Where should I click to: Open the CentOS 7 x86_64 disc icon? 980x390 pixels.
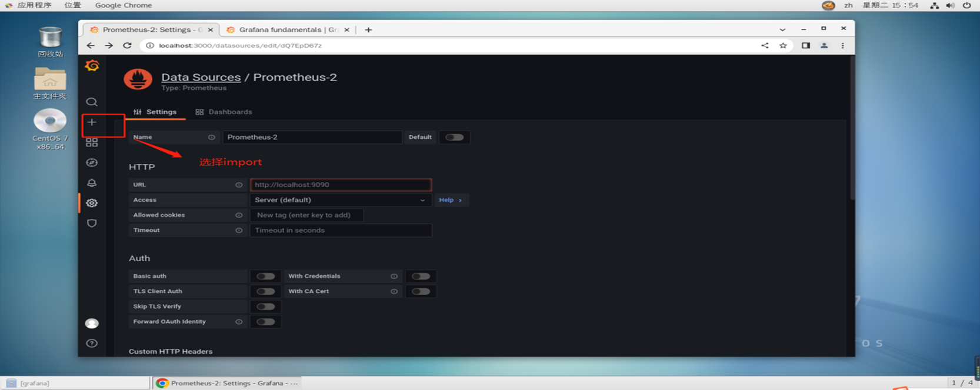coord(50,129)
